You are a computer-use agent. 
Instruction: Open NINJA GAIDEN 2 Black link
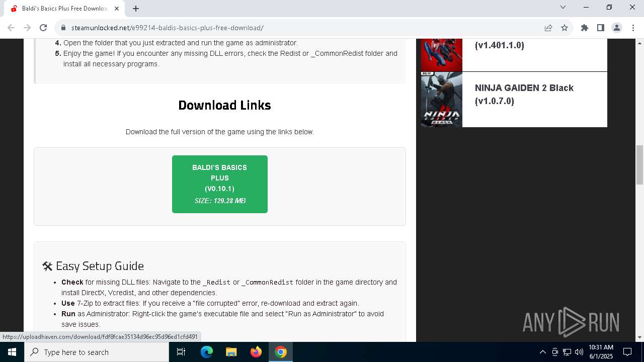pyautogui.click(x=524, y=94)
